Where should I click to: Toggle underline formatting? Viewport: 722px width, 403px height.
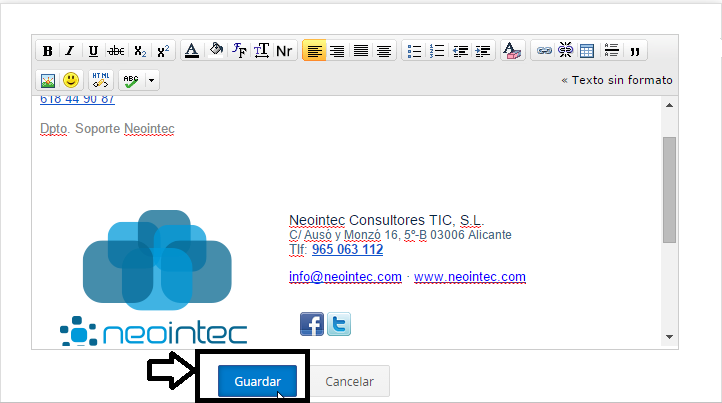point(93,51)
